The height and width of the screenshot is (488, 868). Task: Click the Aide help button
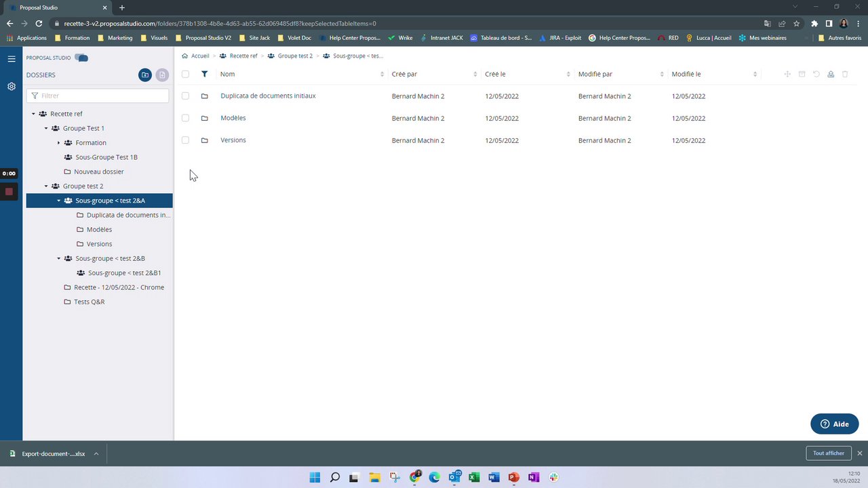(x=835, y=424)
